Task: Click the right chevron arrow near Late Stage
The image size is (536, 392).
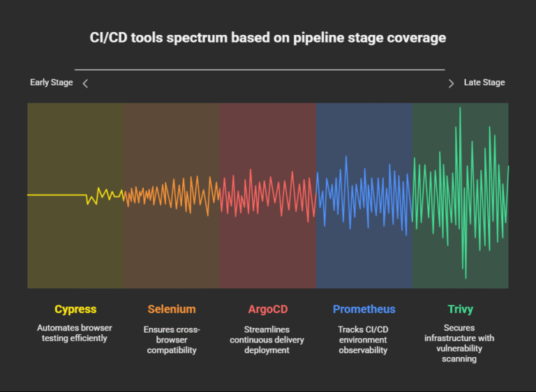Action: tap(451, 83)
